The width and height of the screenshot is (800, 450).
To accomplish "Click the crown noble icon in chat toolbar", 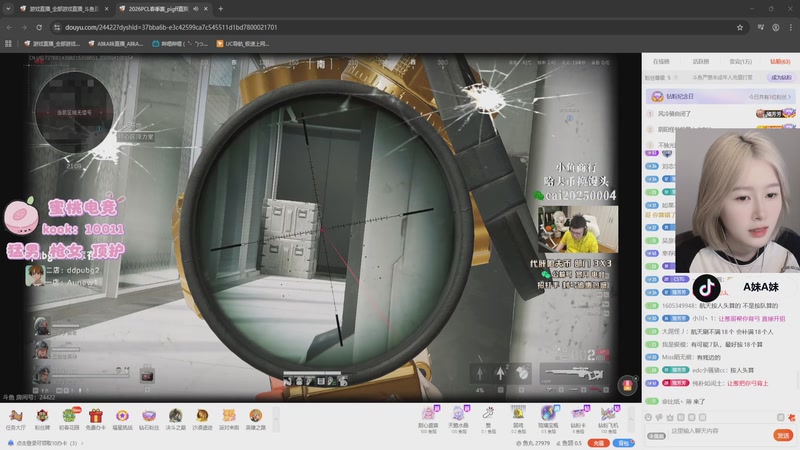I will coord(670,417).
